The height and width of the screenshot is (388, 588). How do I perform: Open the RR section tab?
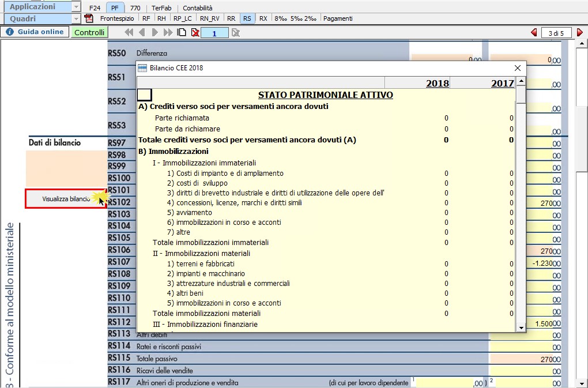(231, 18)
